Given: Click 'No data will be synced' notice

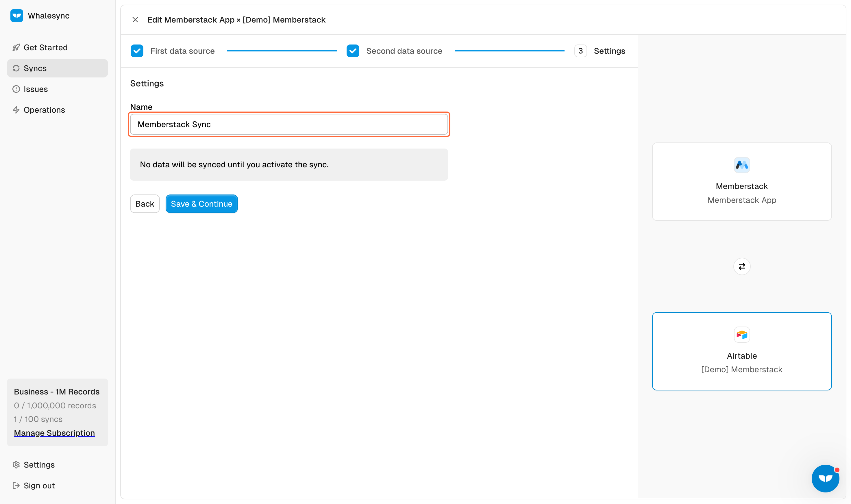Looking at the screenshot, I should click(289, 164).
